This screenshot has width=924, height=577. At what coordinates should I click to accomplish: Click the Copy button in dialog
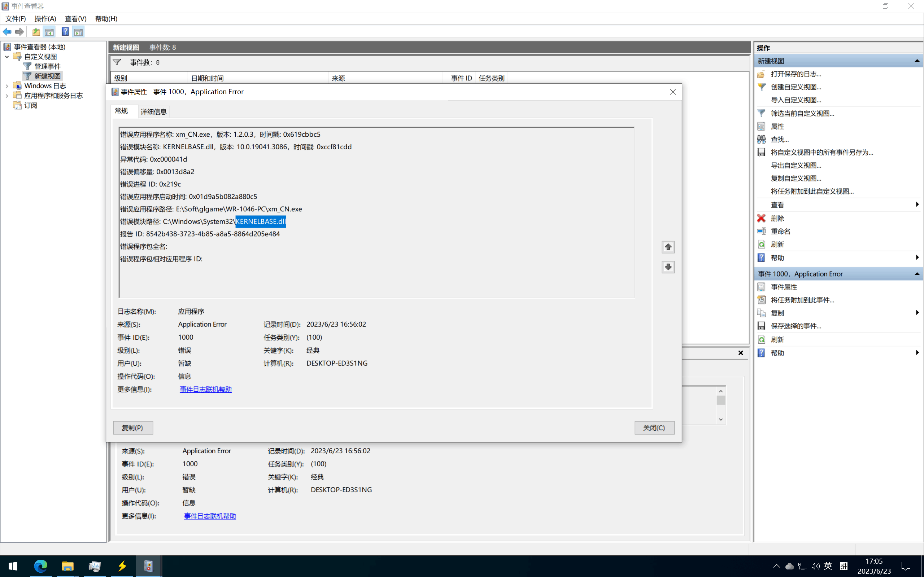pos(132,428)
